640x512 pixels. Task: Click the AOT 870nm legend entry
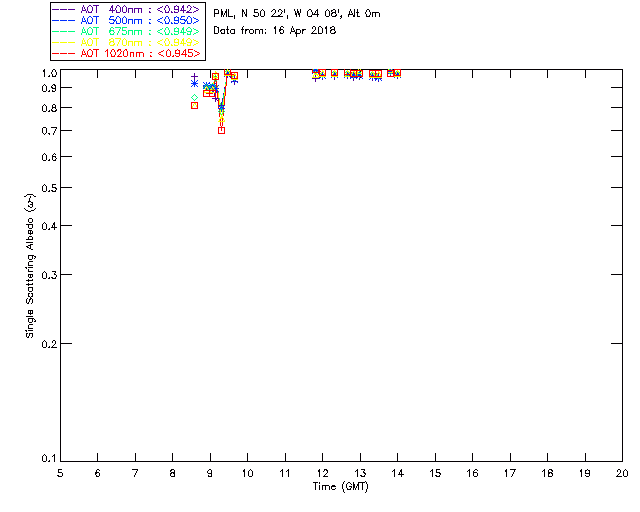coord(127,42)
